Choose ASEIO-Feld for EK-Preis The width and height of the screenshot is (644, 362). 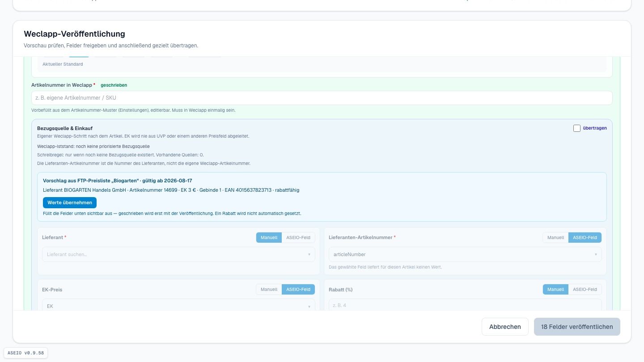[298, 290]
